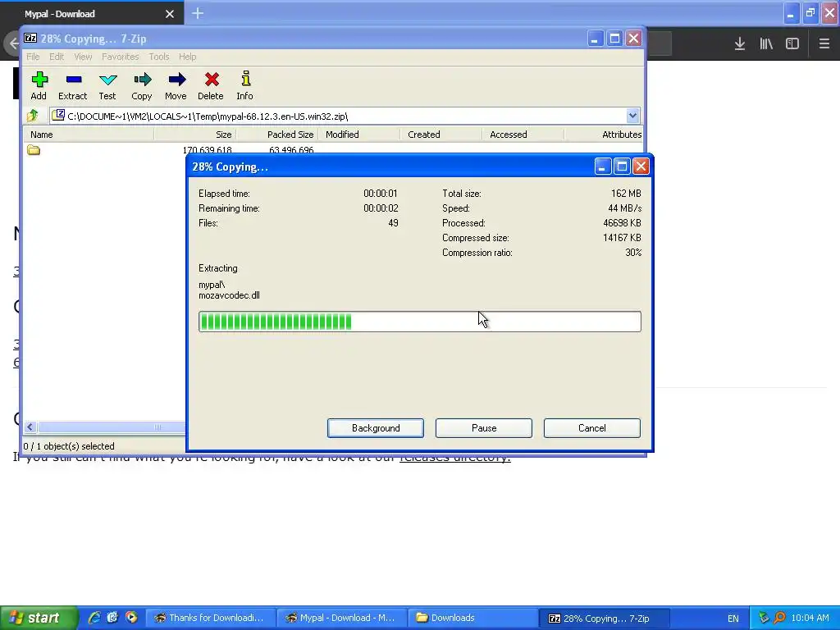Viewport: 840px width, 630px height.
Task: Cancel the copying operation
Action: tap(592, 428)
